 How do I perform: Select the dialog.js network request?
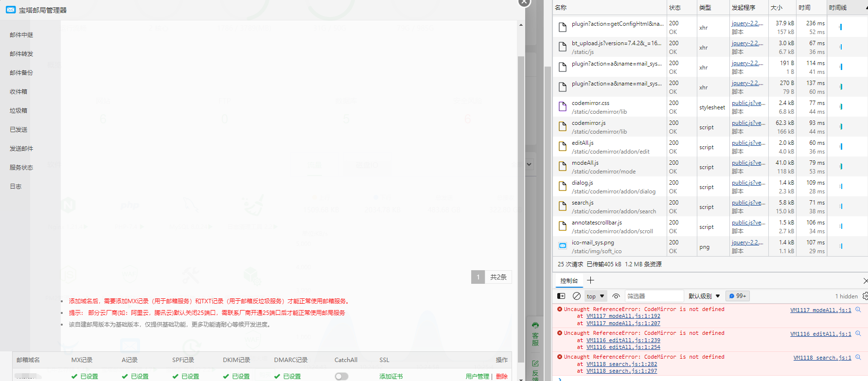tap(710, 187)
